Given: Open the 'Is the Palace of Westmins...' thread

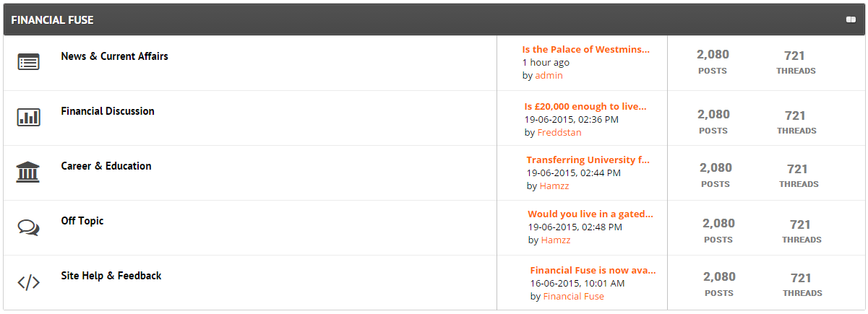Looking at the screenshot, I should [x=586, y=50].
